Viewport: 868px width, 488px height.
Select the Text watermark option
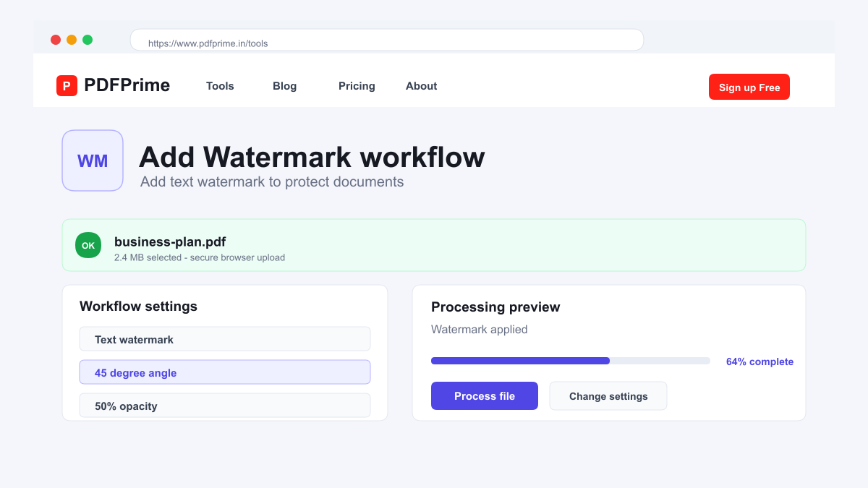(225, 339)
